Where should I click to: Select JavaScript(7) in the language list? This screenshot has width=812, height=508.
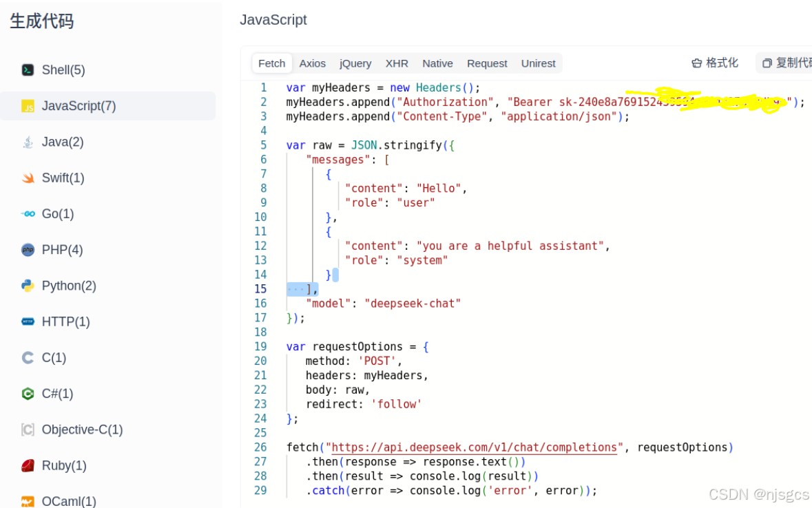107,106
